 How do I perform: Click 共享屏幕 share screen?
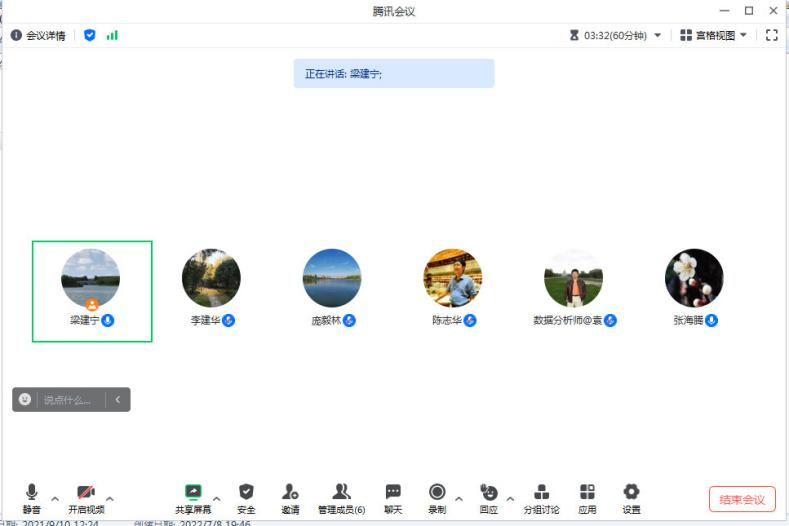pos(193,492)
